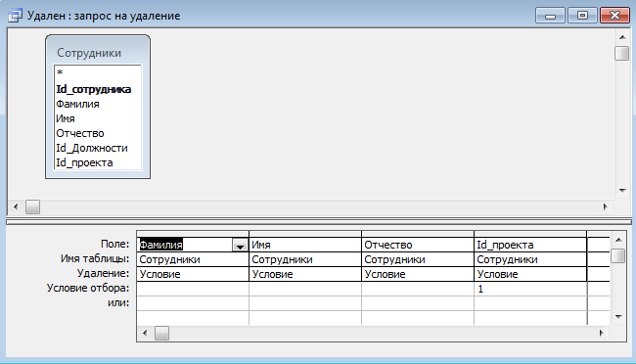Click left arrow of upper pane horizontal scrollbar
The image size is (636, 364).
[16, 207]
